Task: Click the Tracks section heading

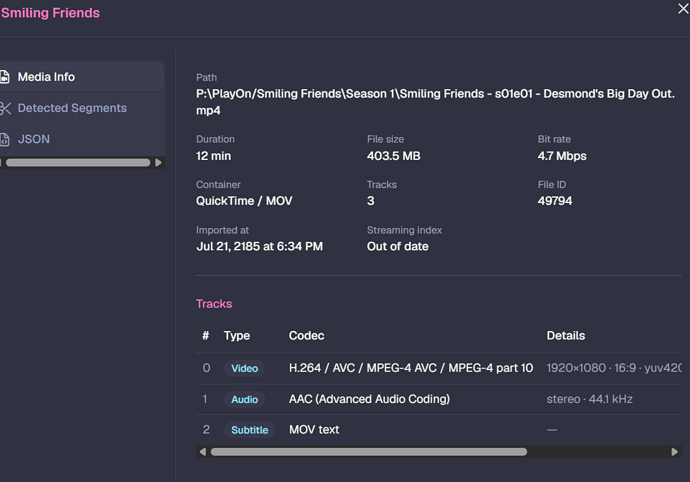Action: (x=214, y=304)
